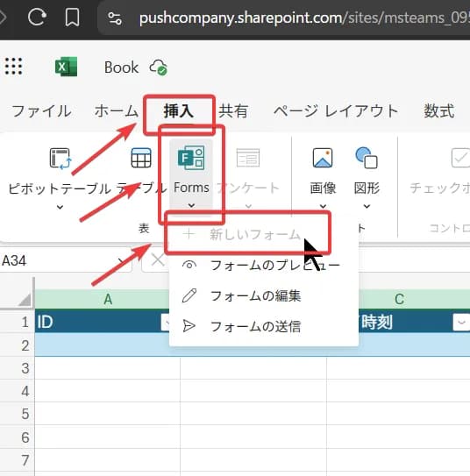This screenshot has width=470, height=476.
Task: Click the Book file name
Action: click(x=121, y=67)
